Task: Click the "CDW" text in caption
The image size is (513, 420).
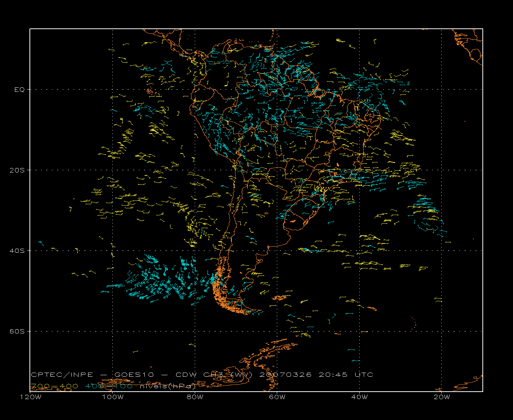Action: click(x=186, y=375)
